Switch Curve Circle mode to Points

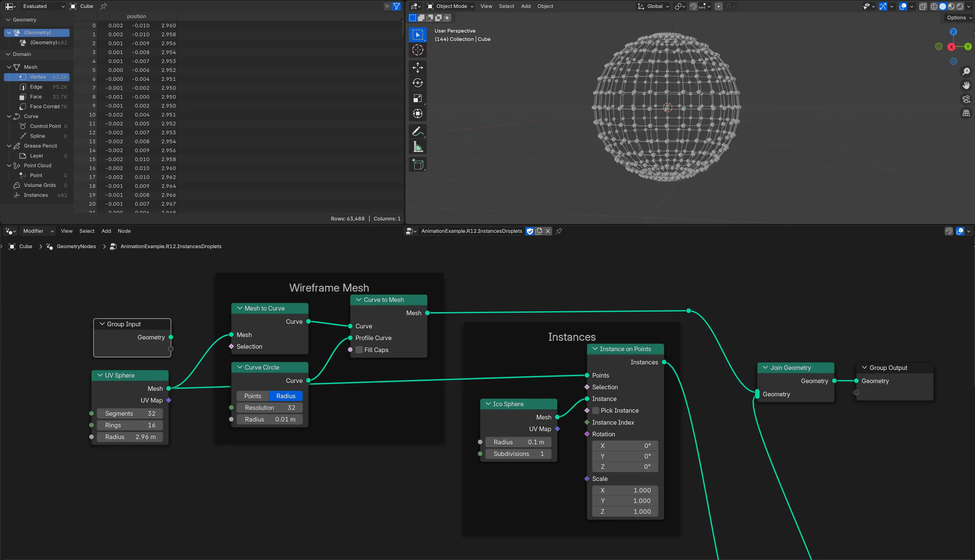click(253, 396)
